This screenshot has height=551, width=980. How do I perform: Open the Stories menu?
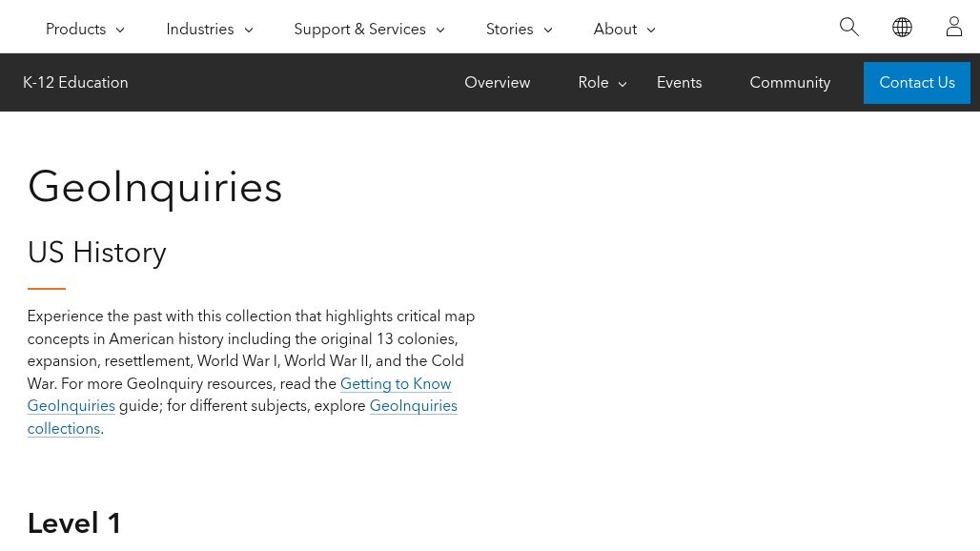(x=509, y=30)
